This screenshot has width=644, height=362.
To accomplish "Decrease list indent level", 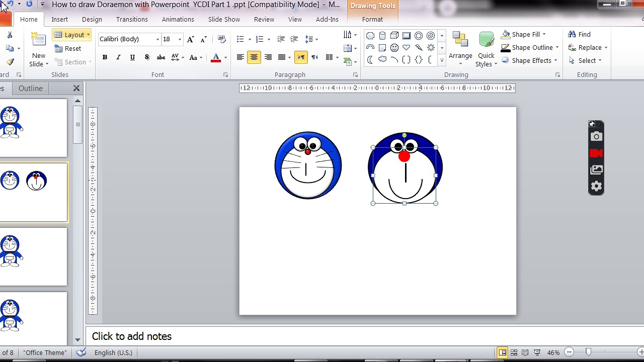I will (281, 39).
